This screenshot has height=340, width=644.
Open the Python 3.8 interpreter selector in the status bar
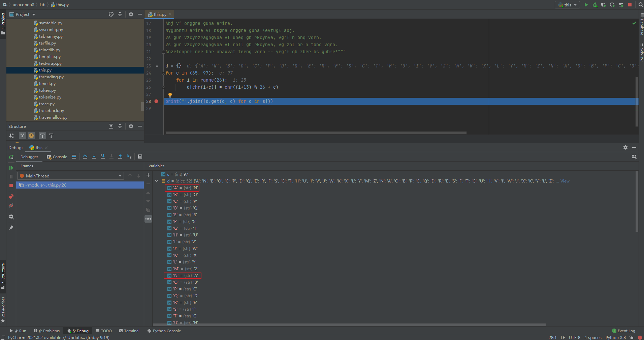click(x=615, y=337)
